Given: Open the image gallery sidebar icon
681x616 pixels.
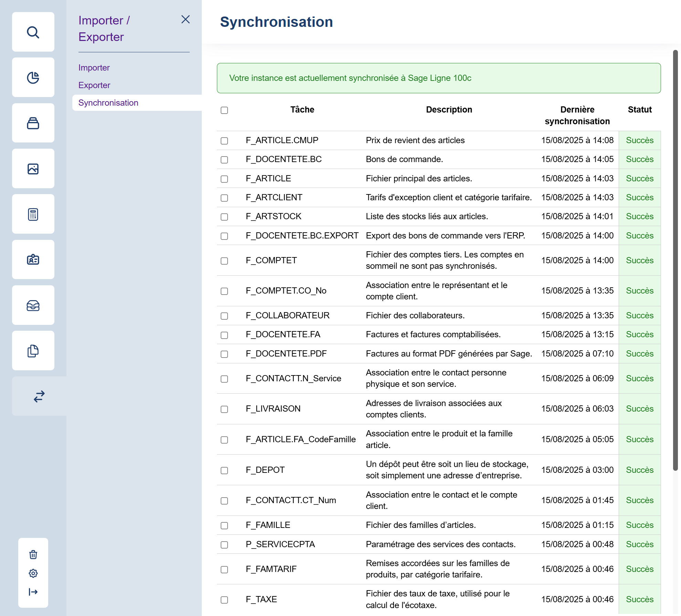Looking at the screenshot, I should (x=33, y=169).
